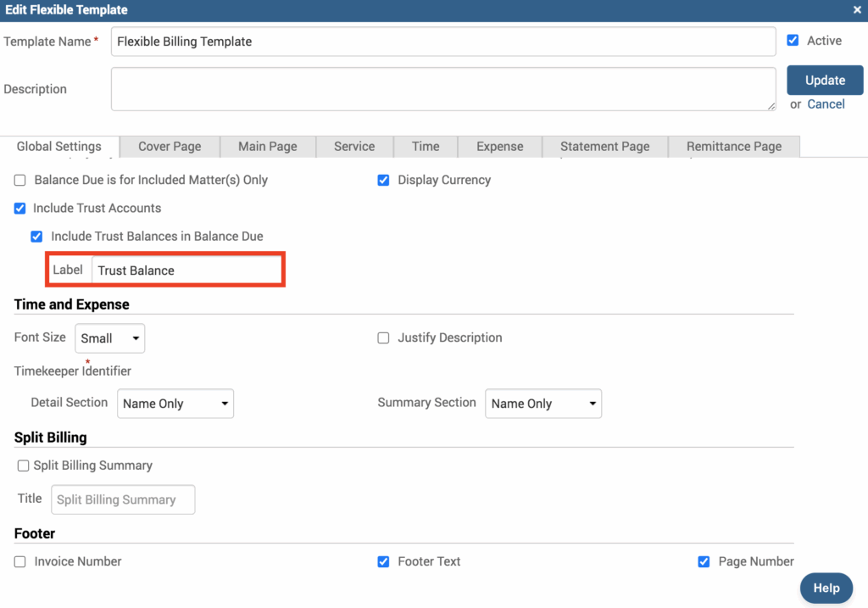The width and height of the screenshot is (868, 608).
Task: Click the Template Name input field
Action: [442, 42]
